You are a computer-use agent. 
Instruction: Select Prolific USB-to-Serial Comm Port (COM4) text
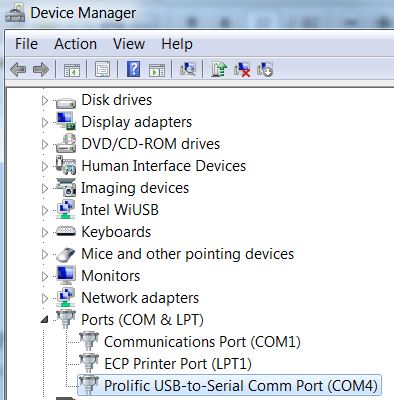tap(241, 386)
